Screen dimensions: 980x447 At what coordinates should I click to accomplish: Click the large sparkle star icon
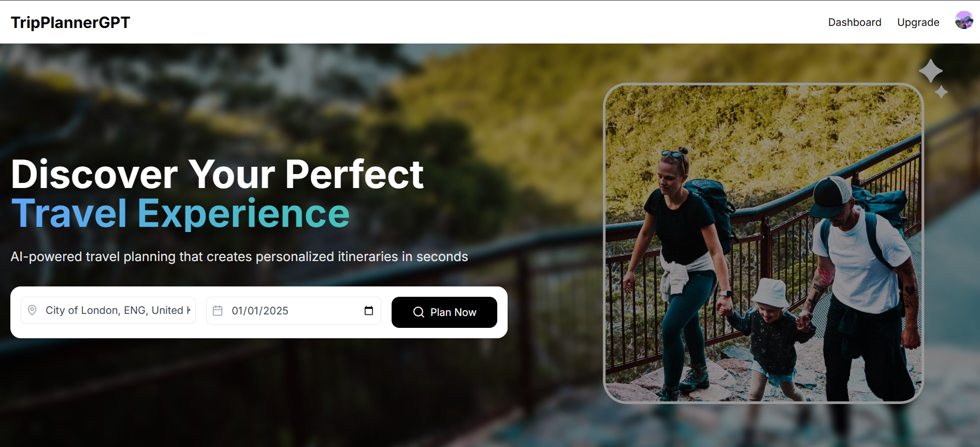coord(931,71)
